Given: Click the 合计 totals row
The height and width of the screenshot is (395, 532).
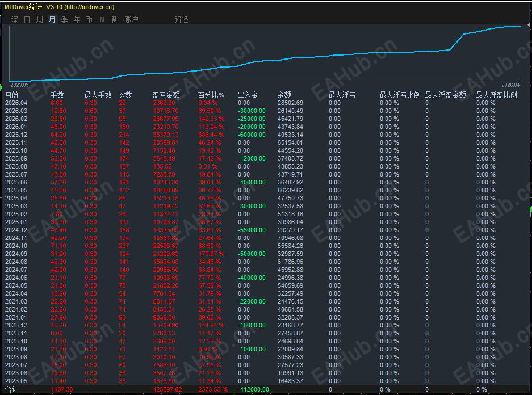Looking at the screenshot, I should [11, 390].
